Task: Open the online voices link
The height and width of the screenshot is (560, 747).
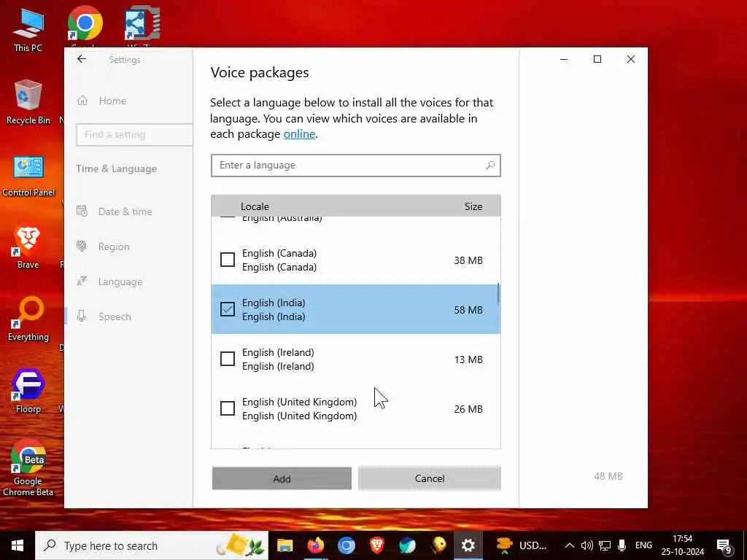Action: point(299,134)
